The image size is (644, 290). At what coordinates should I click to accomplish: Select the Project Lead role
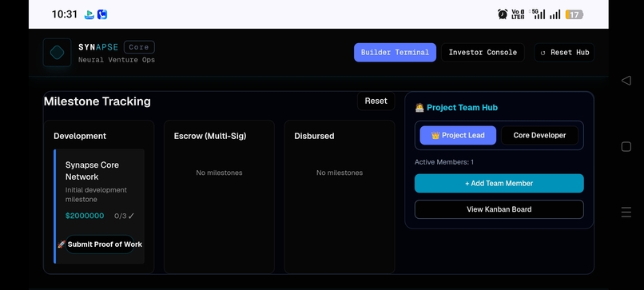[x=458, y=135]
